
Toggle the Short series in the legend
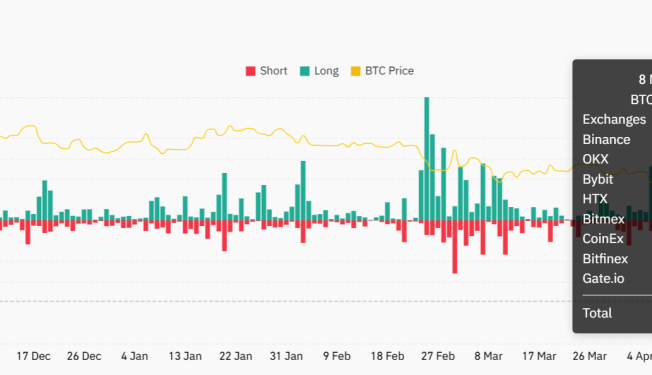pos(267,71)
